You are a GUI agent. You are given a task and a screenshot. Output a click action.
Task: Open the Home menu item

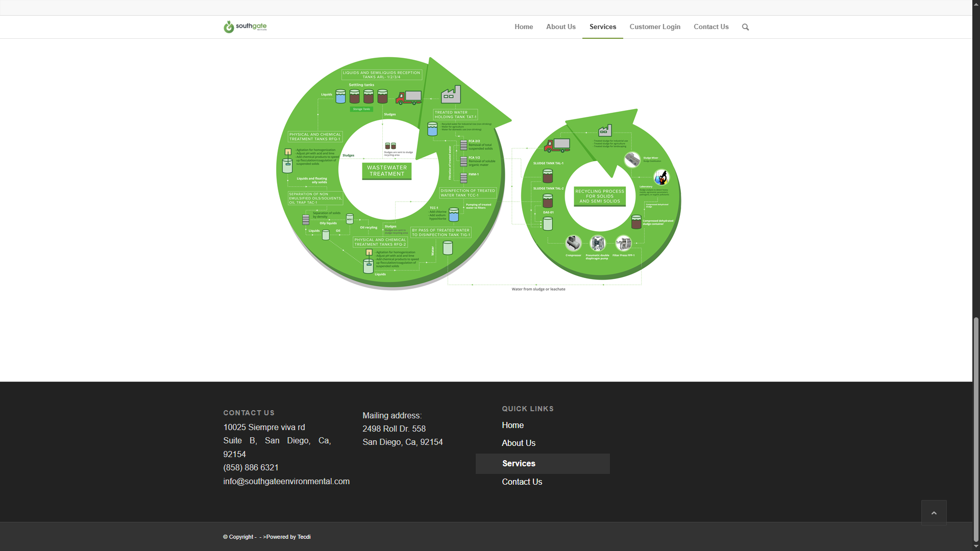(x=524, y=27)
